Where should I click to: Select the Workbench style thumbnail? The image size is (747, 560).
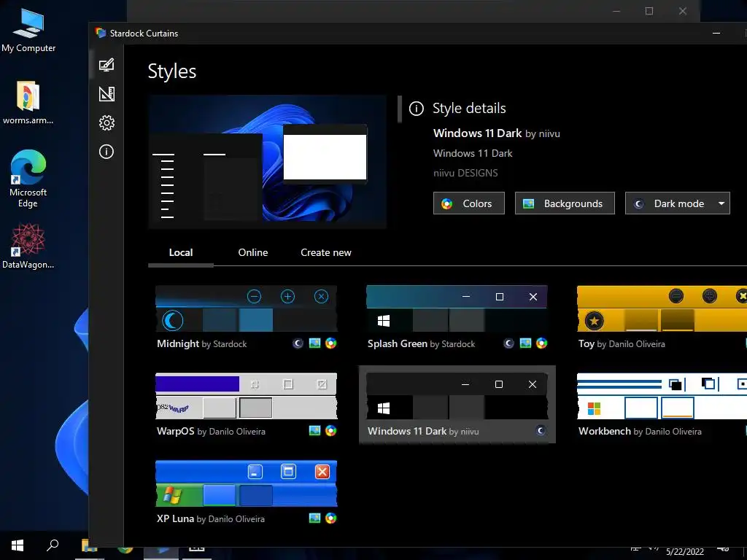tap(662, 396)
